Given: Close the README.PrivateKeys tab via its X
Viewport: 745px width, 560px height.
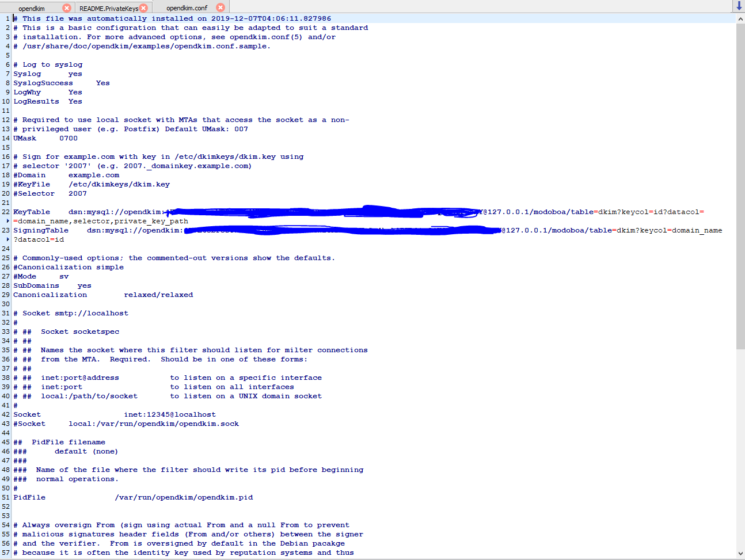Looking at the screenshot, I should coord(144,8).
